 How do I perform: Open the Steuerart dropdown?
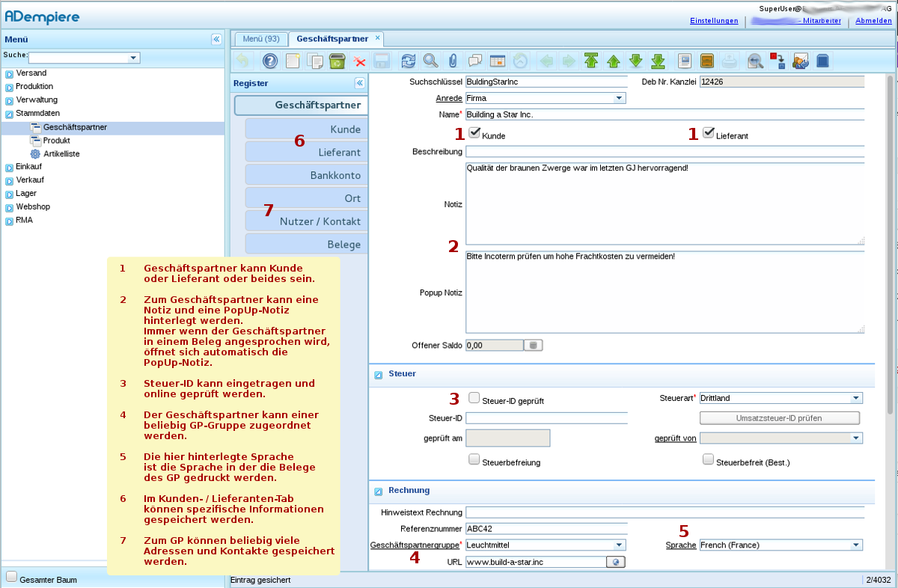coord(856,399)
